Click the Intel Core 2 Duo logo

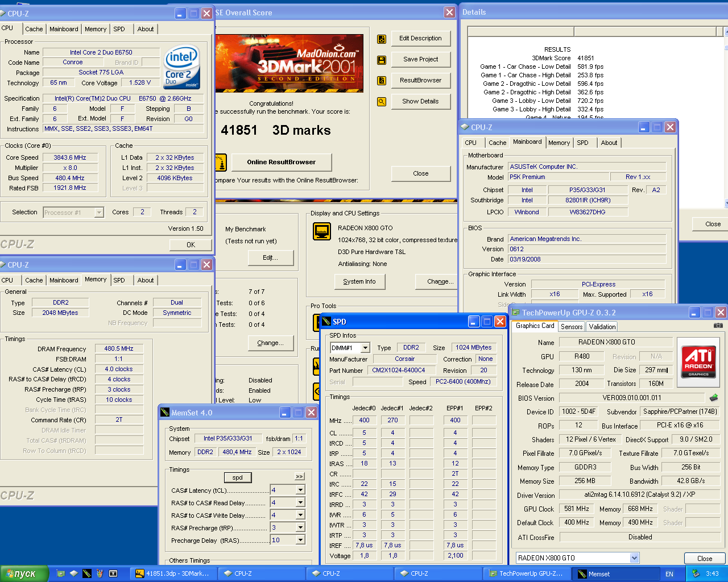182,66
